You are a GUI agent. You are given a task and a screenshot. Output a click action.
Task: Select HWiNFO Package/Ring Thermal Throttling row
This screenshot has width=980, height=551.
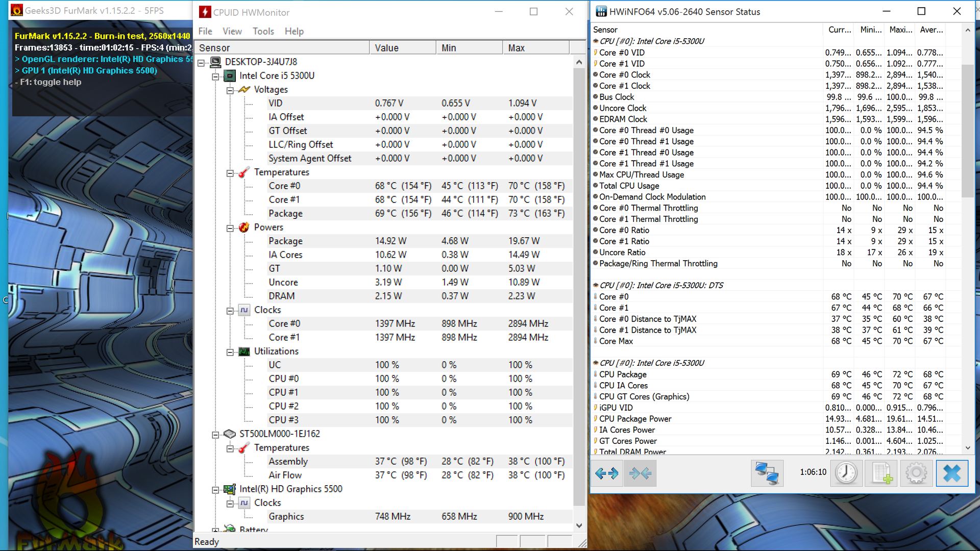coord(769,263)
